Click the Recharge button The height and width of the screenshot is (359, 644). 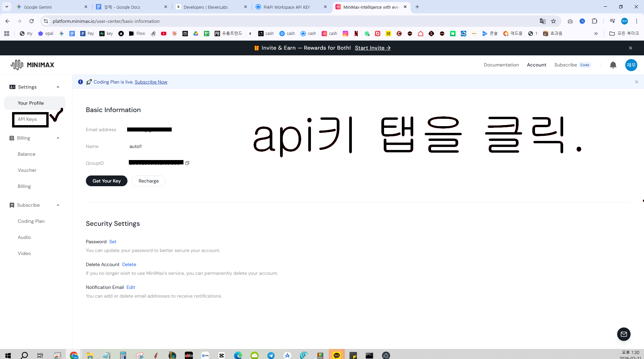click(149, 181)
